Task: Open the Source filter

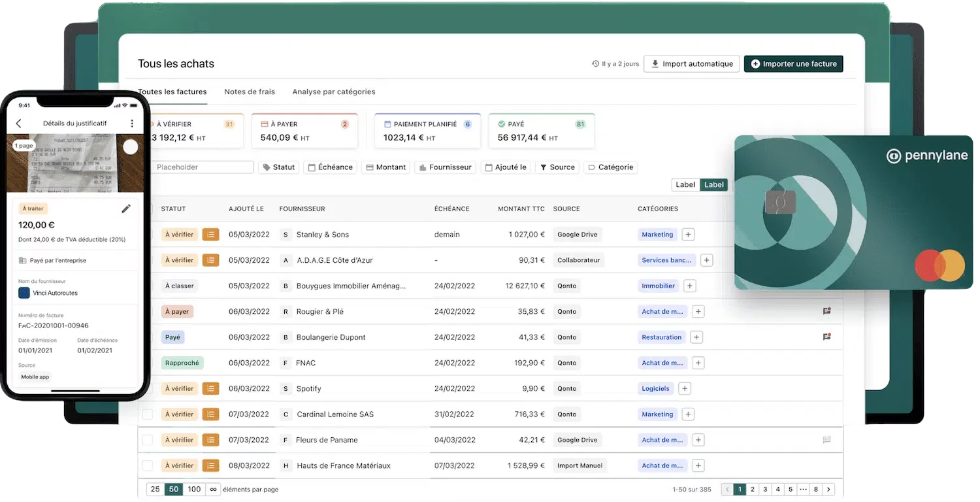Action: point(557,167)
